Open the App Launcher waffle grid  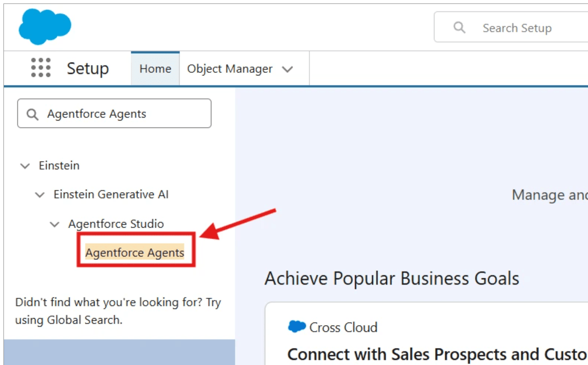pyautogui.click(x=40, y=68)
